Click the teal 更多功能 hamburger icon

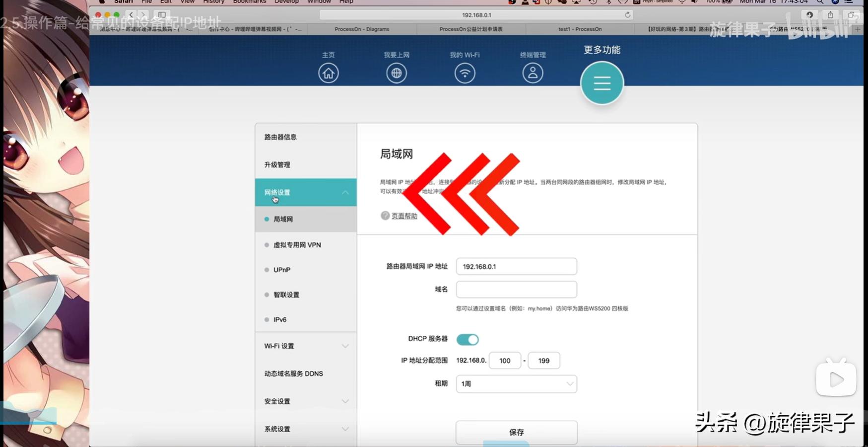click(601, 83)
